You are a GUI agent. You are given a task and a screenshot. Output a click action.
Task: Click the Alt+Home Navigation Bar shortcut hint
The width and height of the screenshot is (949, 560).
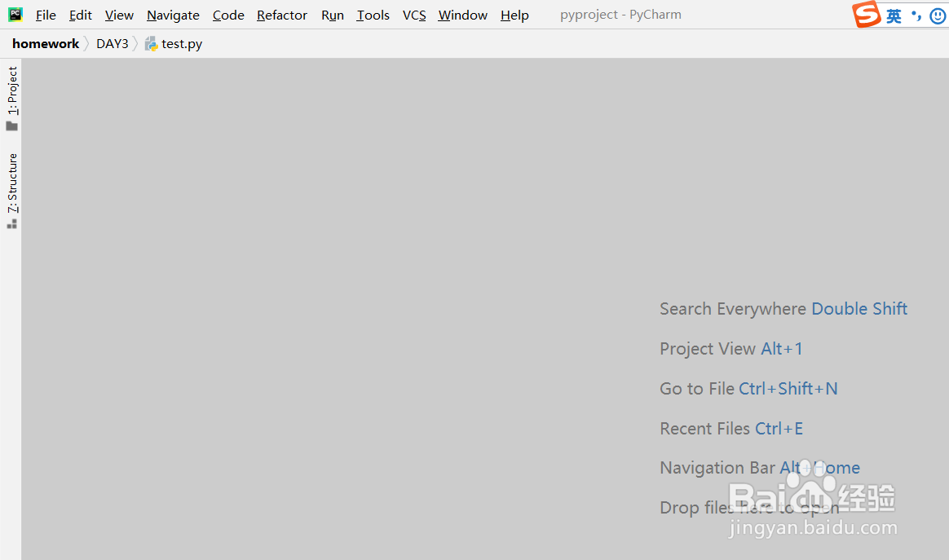pos(819,468)
